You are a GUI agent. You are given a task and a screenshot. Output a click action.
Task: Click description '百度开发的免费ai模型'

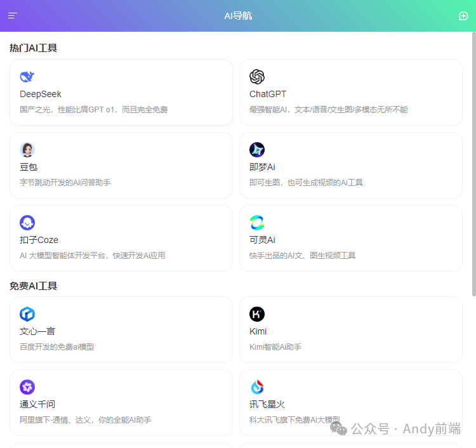click(x=56, y=347)
